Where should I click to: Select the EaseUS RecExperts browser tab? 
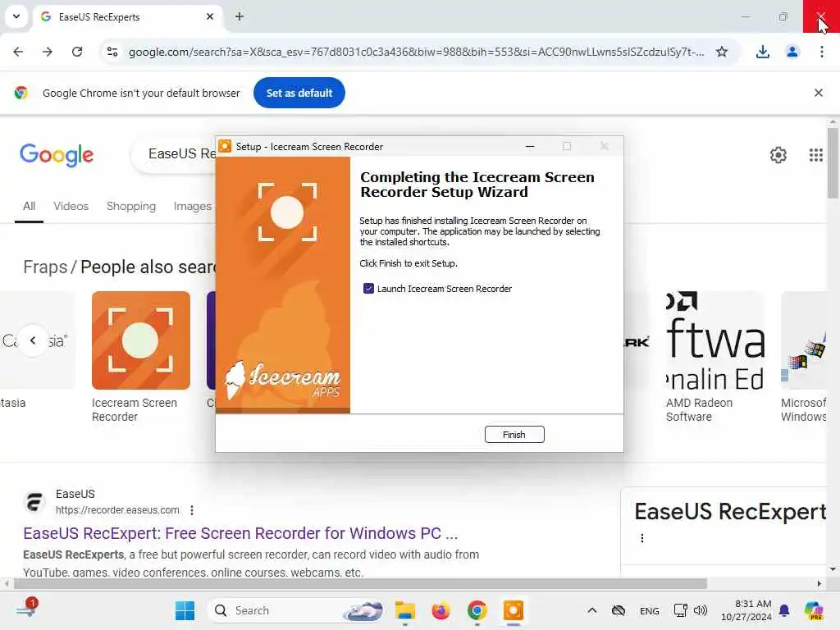(x=127, y=16)
